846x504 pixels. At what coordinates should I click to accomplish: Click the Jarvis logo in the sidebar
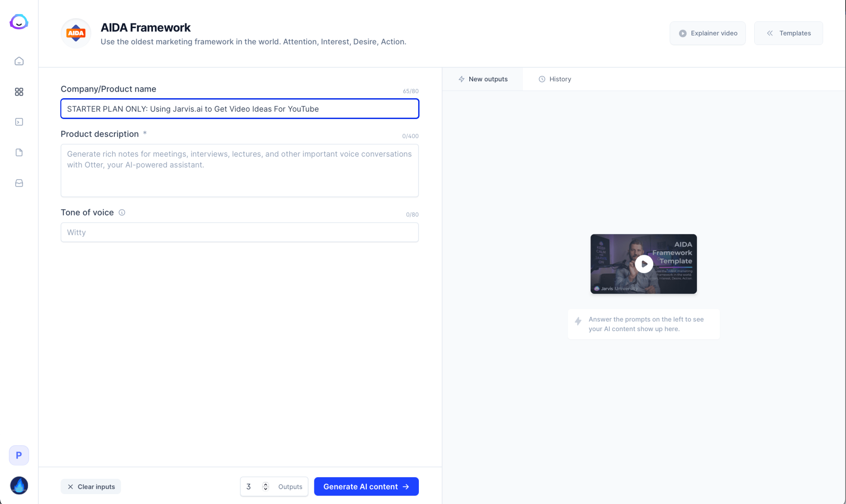click(x=19, y=22)
